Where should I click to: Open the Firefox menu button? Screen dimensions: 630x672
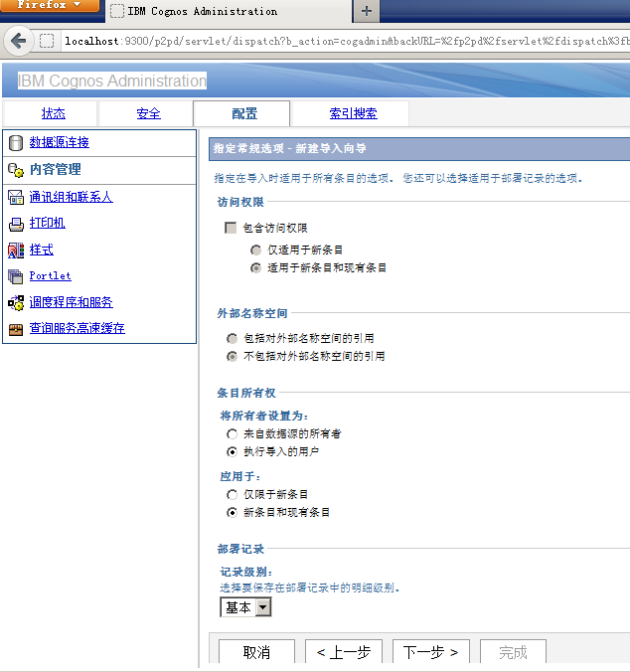click(x=50, y=6)
